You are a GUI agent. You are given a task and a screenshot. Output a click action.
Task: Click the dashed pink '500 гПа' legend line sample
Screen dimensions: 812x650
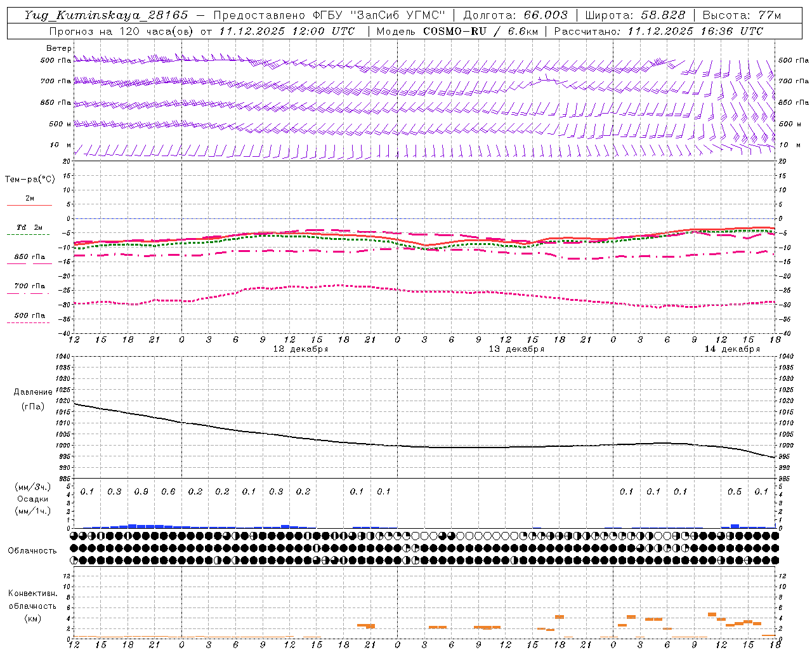[29, 322]
